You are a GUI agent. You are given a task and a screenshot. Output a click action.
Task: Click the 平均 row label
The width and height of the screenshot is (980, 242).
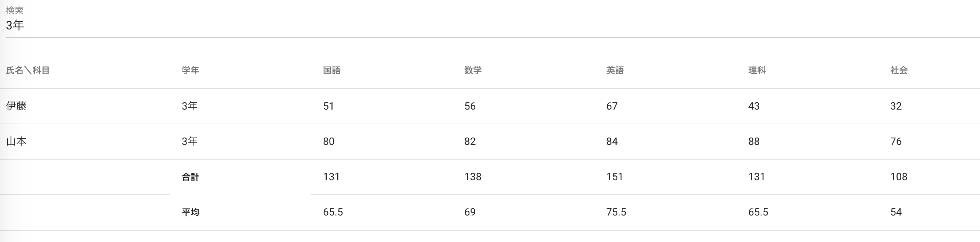coord(190,212)
